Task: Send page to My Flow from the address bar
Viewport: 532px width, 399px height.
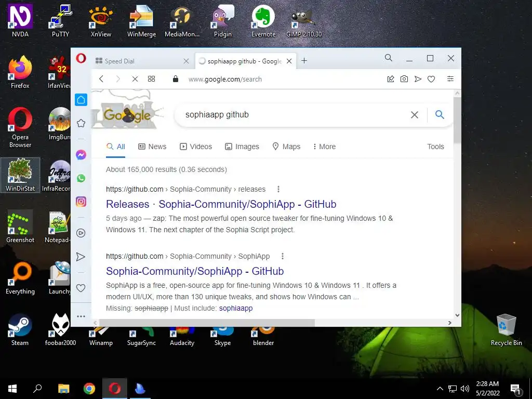Action: pyautogui.click(x=418, y=79)
